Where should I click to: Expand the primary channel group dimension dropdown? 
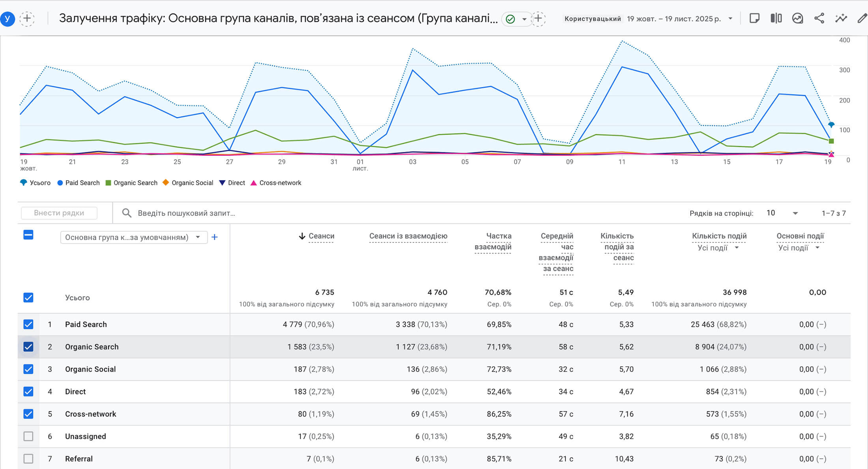134,237
